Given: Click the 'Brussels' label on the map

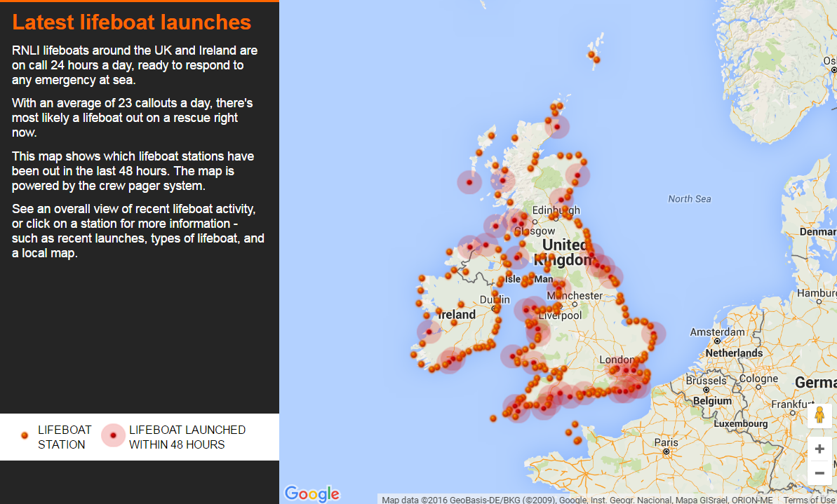Looking at the screenshot, I should coord(707,381).
